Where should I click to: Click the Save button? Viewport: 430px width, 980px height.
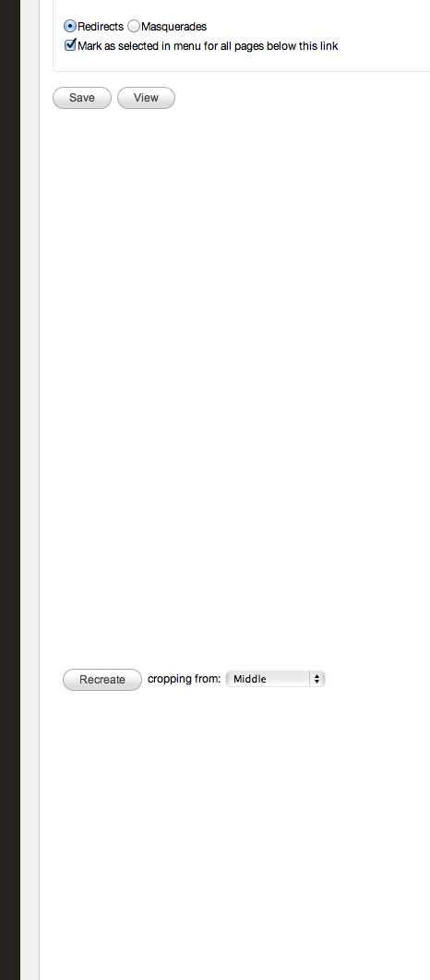[82, 98]
